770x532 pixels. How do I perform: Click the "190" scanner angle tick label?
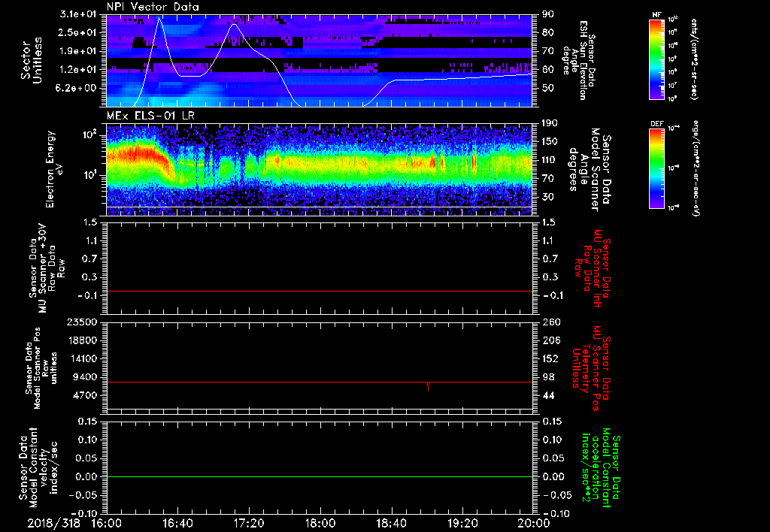(550, 123)
